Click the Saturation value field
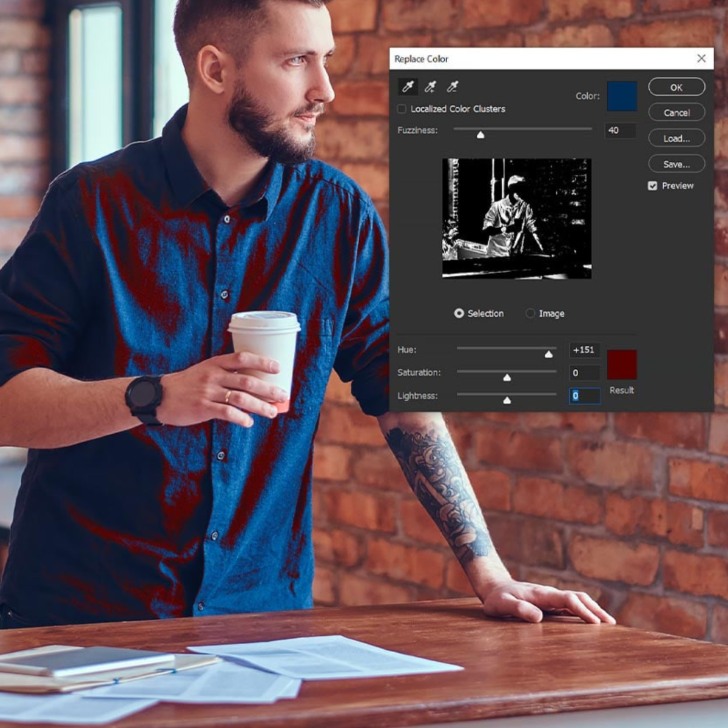This screenshot has height=728, width=728. (x=584, y=372)
